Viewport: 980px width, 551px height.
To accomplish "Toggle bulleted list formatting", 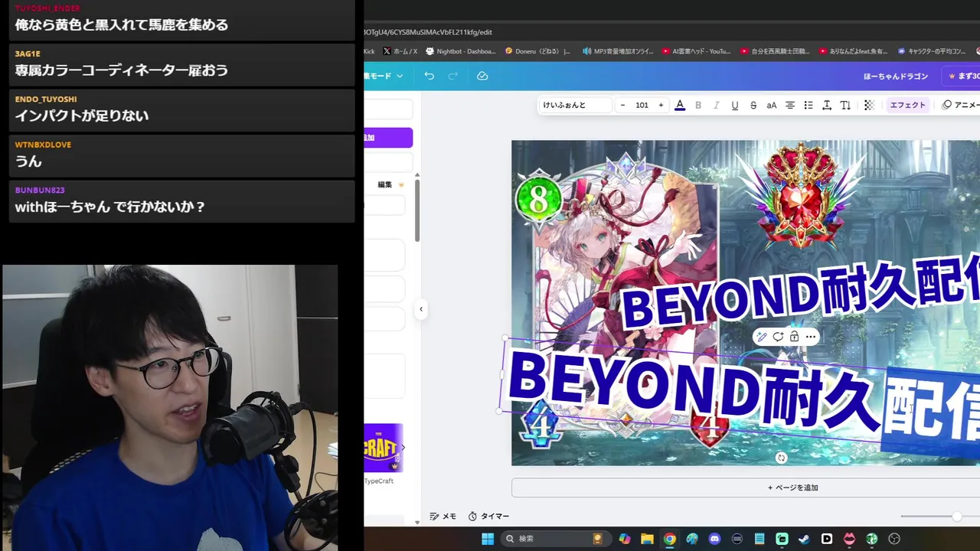I will point(808,105).
